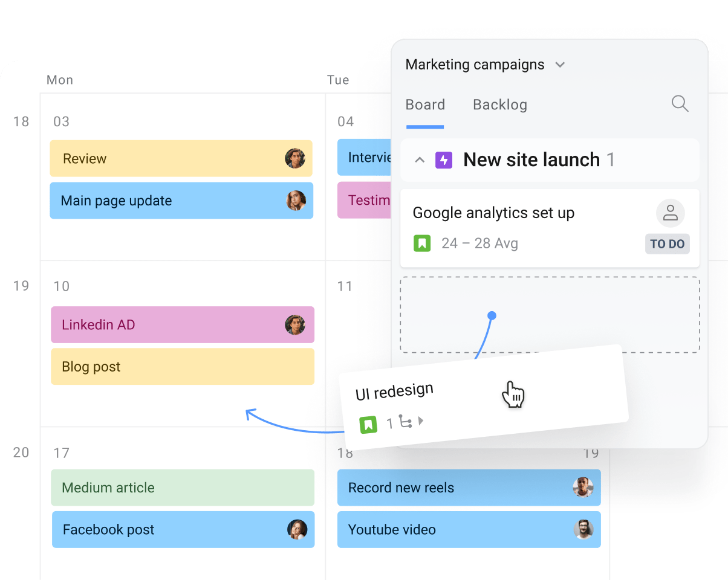The image size is (728, 580).
Task: Click the avatar on the Facebook post event
Action: 296,530
